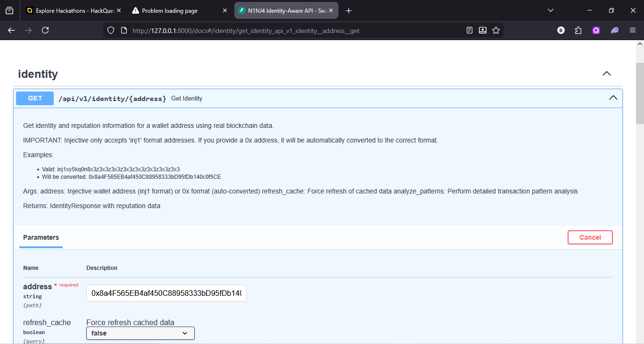Switch to the Explore Hackathons tab

[73, 10]
